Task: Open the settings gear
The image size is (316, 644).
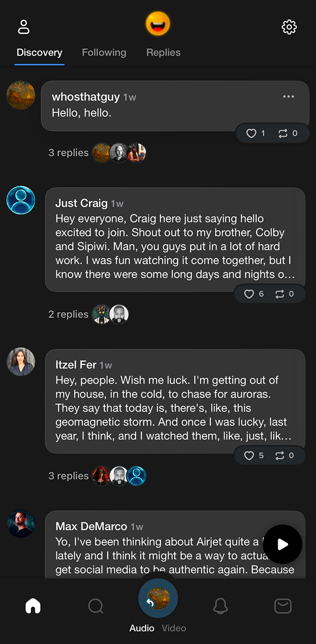Action: tap(289, 27)
